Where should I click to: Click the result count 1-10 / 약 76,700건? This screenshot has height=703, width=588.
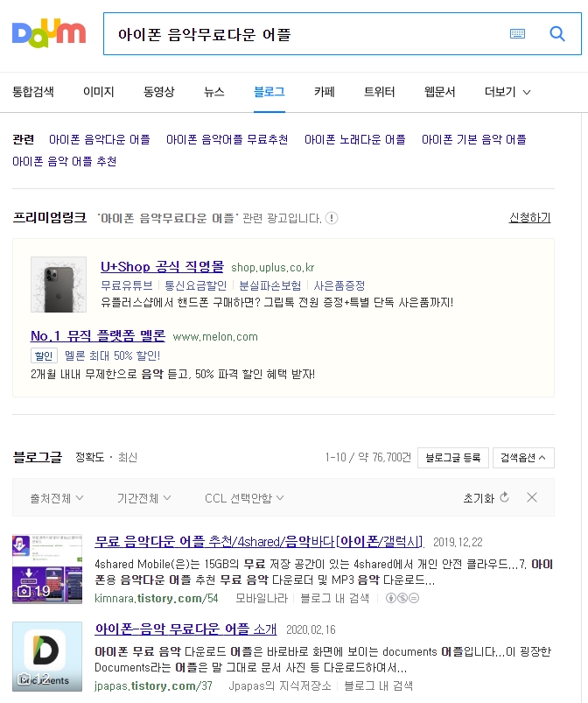coord(368,457)
